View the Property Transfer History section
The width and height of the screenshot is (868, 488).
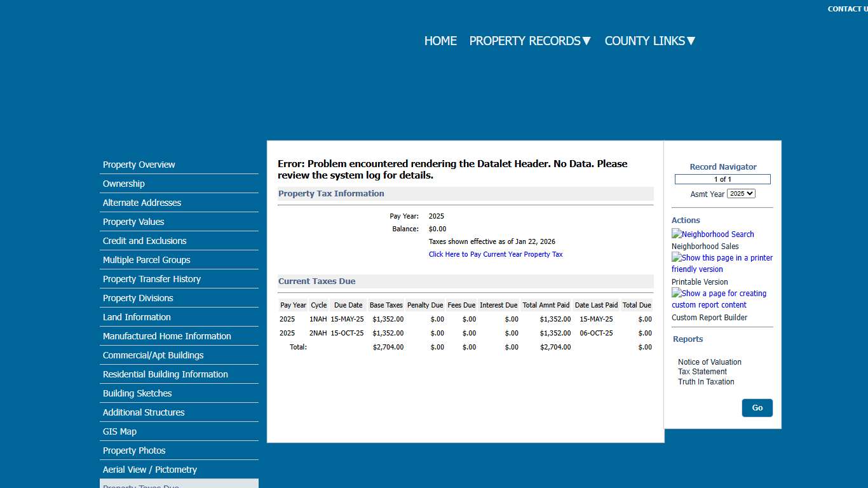click(151, 279)
